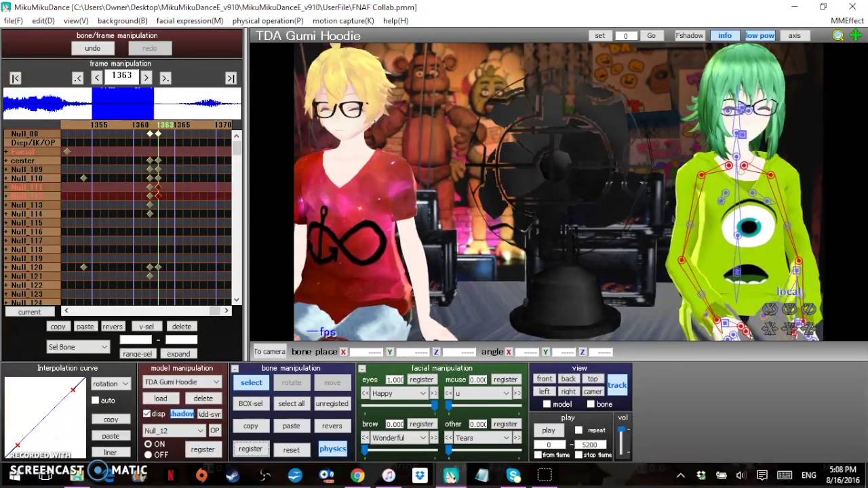
Task: Enable the repeat playback checkbox
Action: coord(578,430)
